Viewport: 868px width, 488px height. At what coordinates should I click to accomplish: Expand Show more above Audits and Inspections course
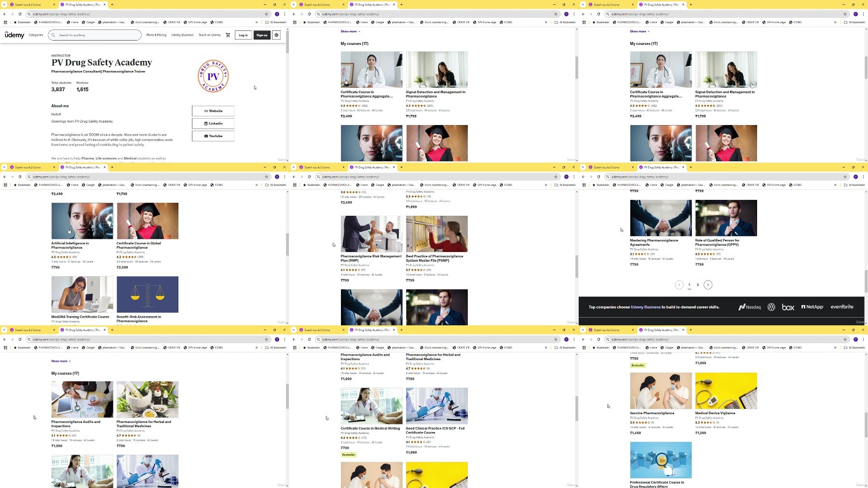tap(61, 361)
